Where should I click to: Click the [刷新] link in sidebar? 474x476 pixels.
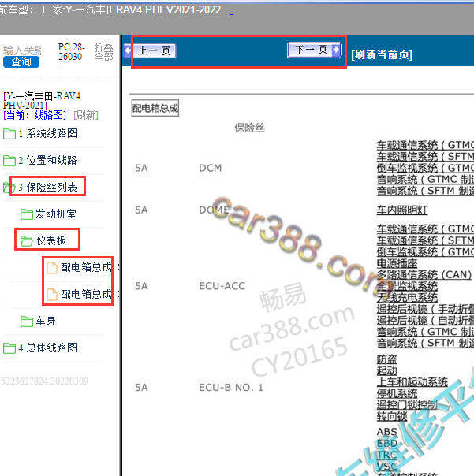click(86, 115)
